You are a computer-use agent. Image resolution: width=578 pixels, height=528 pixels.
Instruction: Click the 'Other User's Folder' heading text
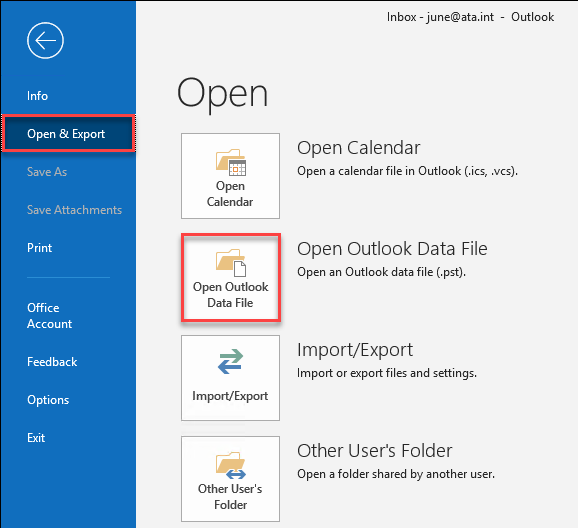pyautogui.click(x=375, y=451)
